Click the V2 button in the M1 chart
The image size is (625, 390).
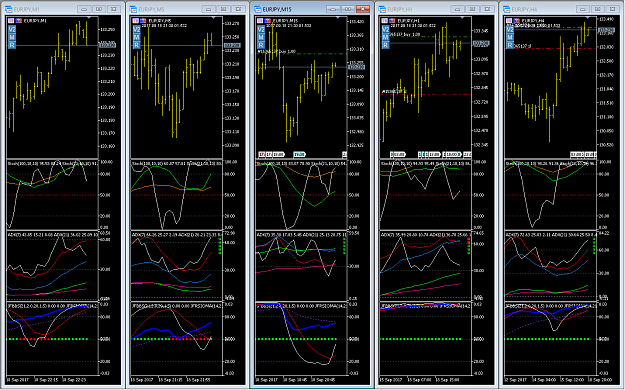coord(12,30)
